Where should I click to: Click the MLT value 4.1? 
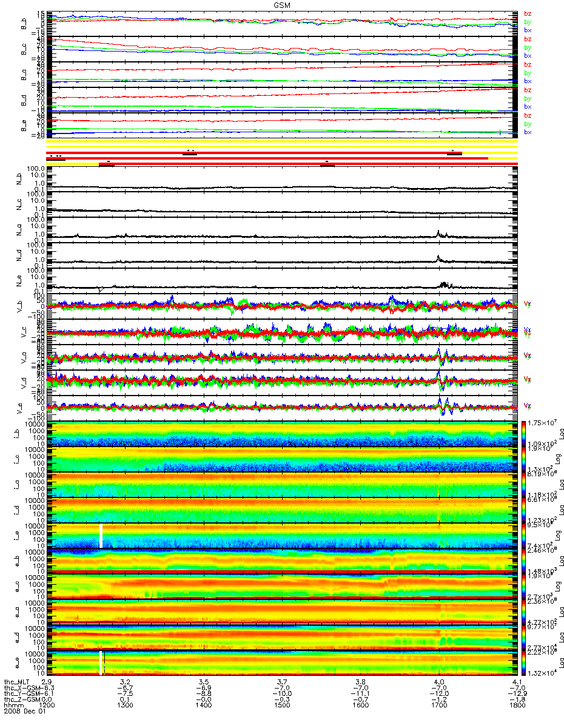click(518, 682)
